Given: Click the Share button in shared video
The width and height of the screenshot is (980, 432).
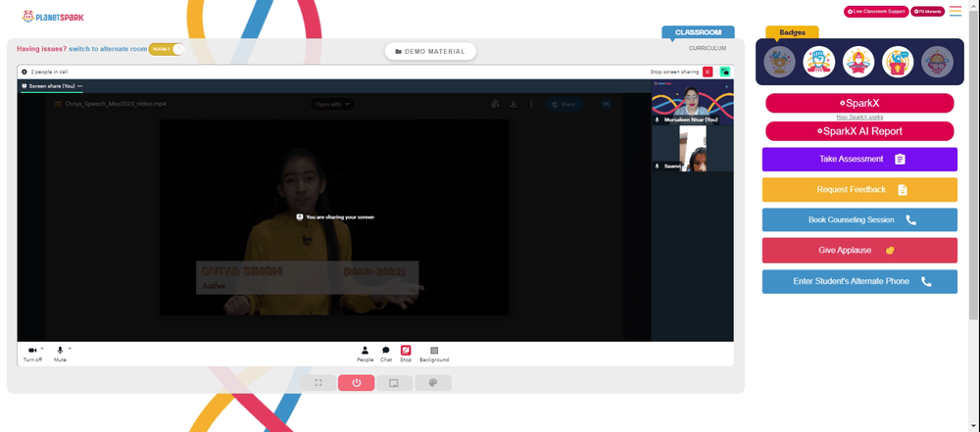Looking at the screenshot, I should [x=563, y=105].
